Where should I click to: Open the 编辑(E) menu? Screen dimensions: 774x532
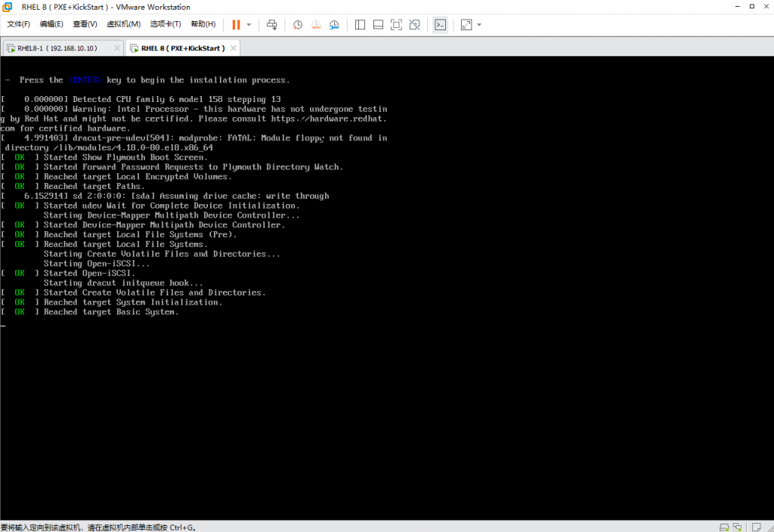coord(51,24)
